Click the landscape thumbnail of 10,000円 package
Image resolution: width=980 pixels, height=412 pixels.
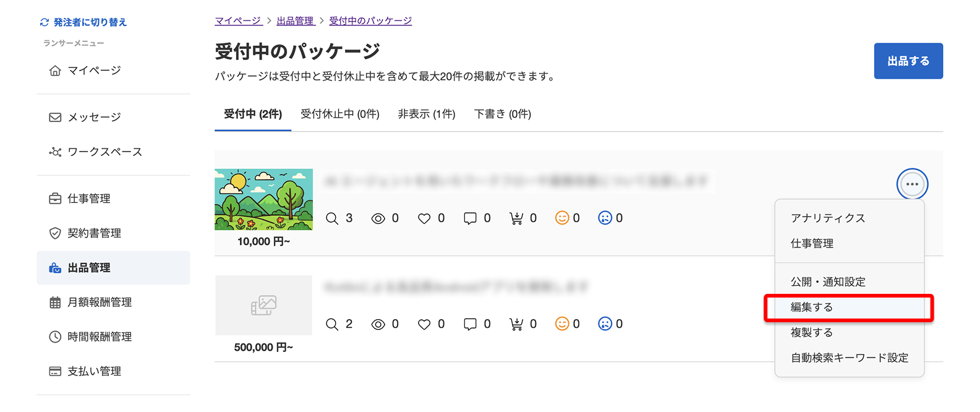[x=263, y=199]
